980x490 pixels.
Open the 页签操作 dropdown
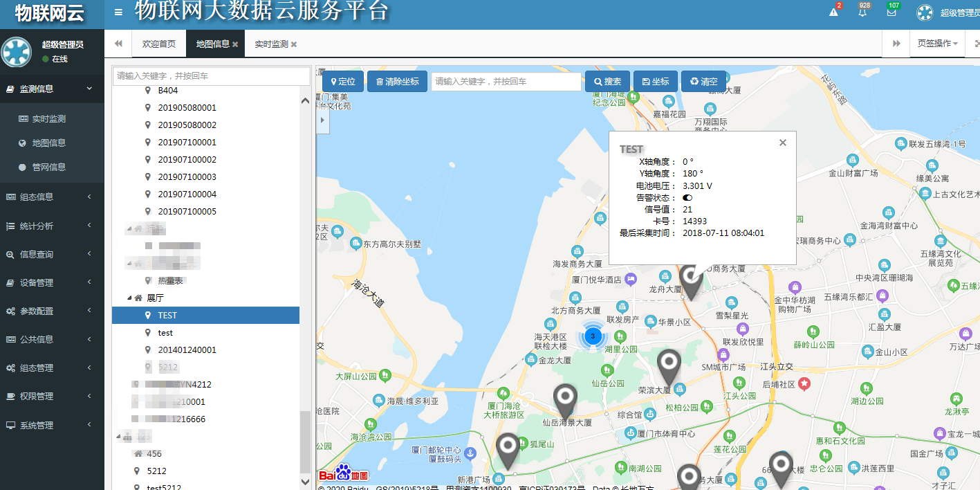(937, 44)
